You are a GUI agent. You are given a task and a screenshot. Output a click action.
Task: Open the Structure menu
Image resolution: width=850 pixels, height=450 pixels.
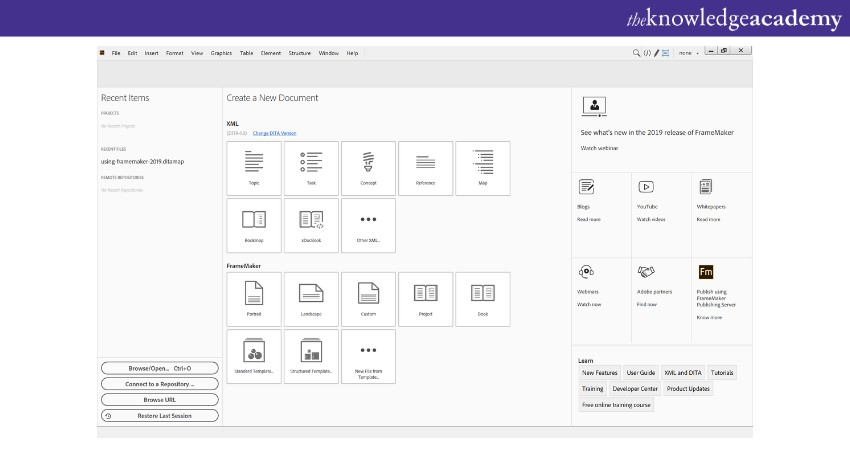tap(300, 53)
